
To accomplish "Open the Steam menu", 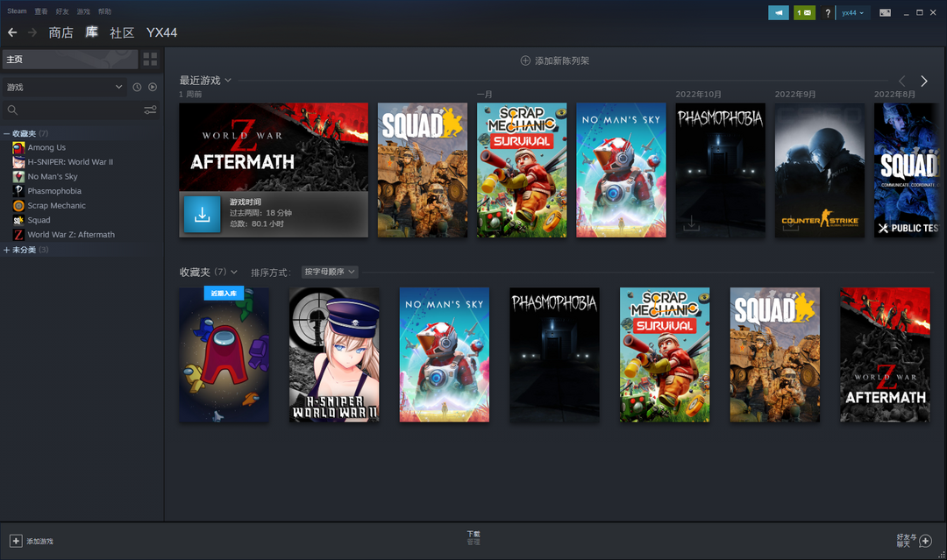I will (17, 11).
